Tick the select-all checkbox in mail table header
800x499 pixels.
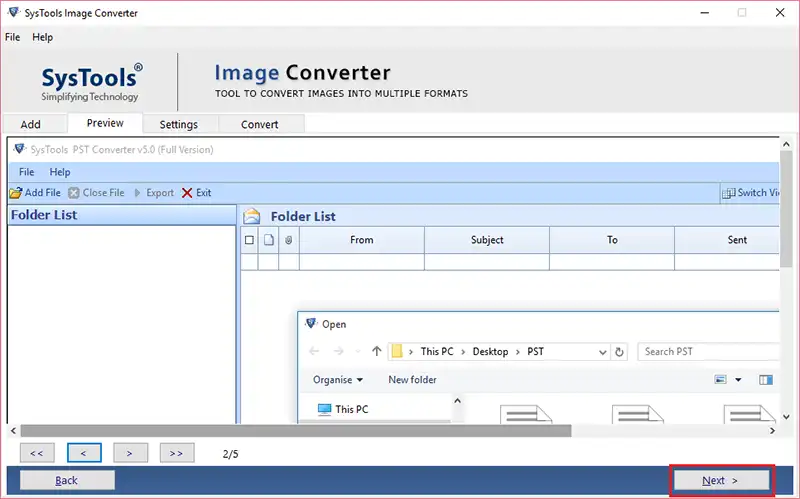[249, 240]
